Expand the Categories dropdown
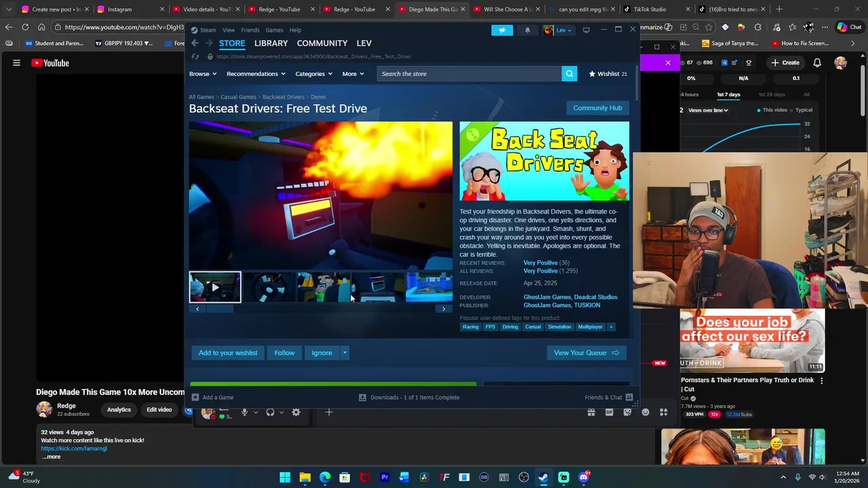 click(x=313, y=74)
